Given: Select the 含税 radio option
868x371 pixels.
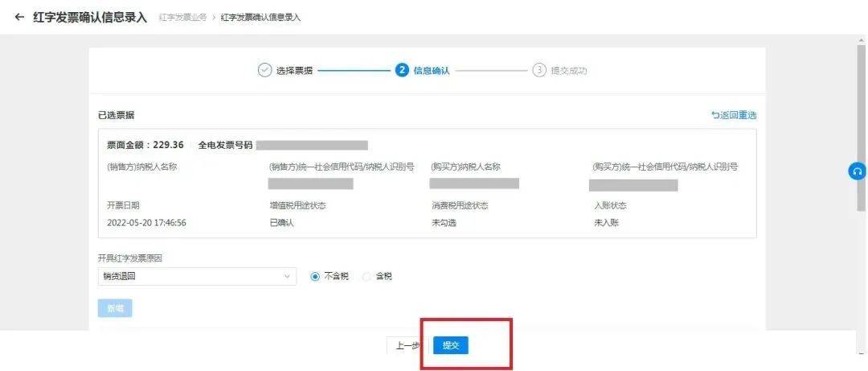Looking at the screenshot, I should 366,277.
